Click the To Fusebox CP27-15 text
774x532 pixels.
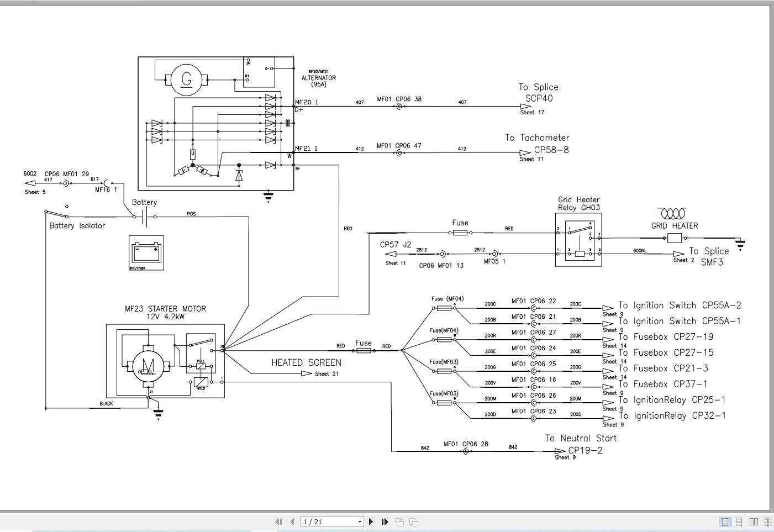click(x=666, y=352)
